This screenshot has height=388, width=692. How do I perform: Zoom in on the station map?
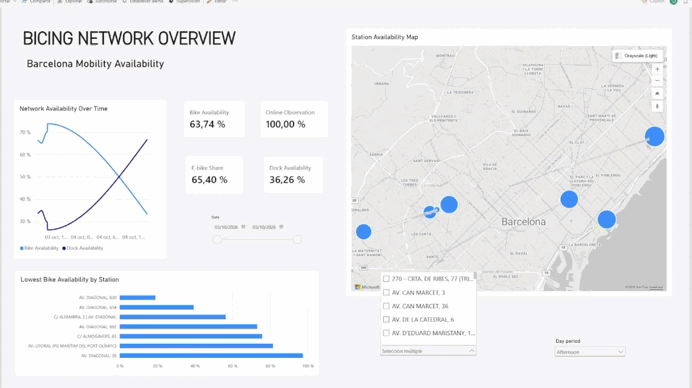coord(657,69)
